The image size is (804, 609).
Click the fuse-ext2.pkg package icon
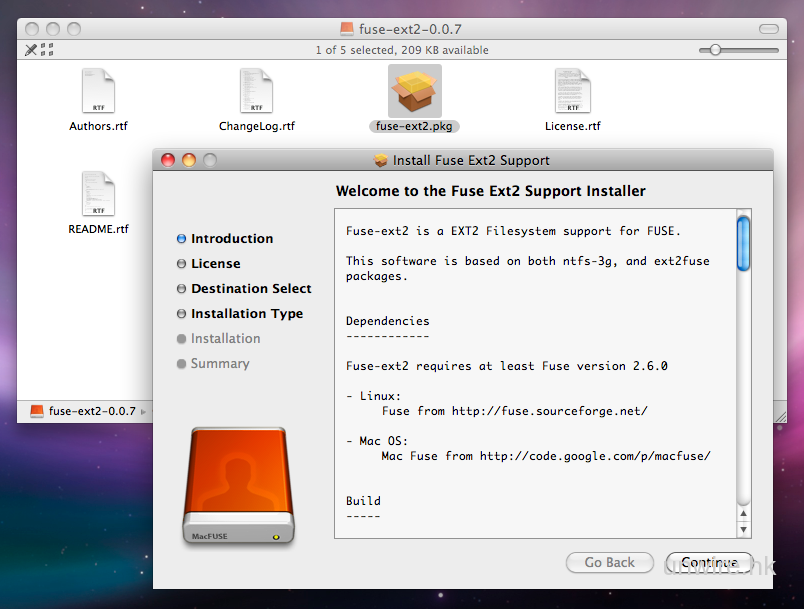coord(414,92)
